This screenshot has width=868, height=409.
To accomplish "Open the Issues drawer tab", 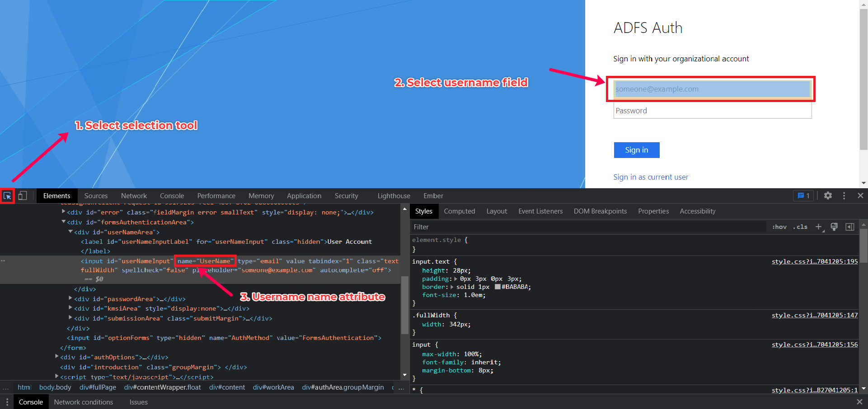I will click(138, 402).
